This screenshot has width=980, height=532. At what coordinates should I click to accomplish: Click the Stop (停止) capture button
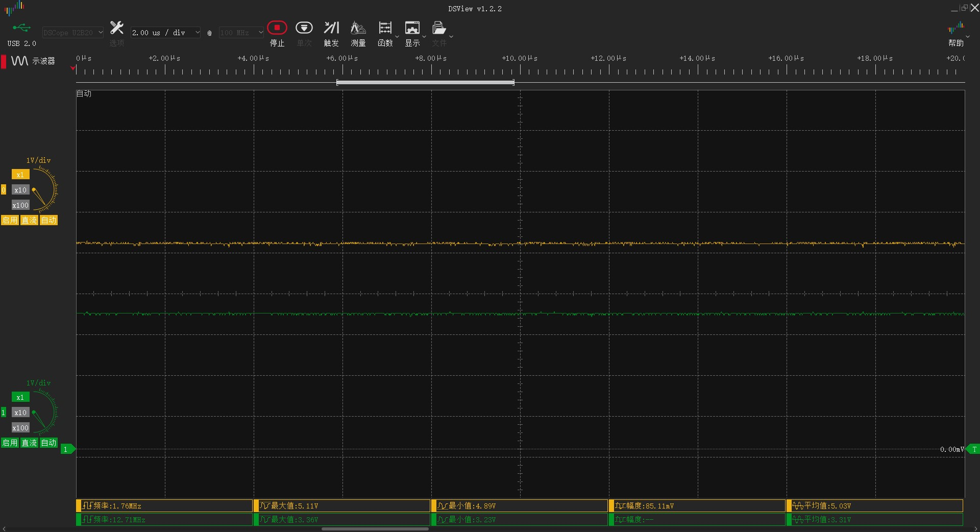[x=277, y=34]
